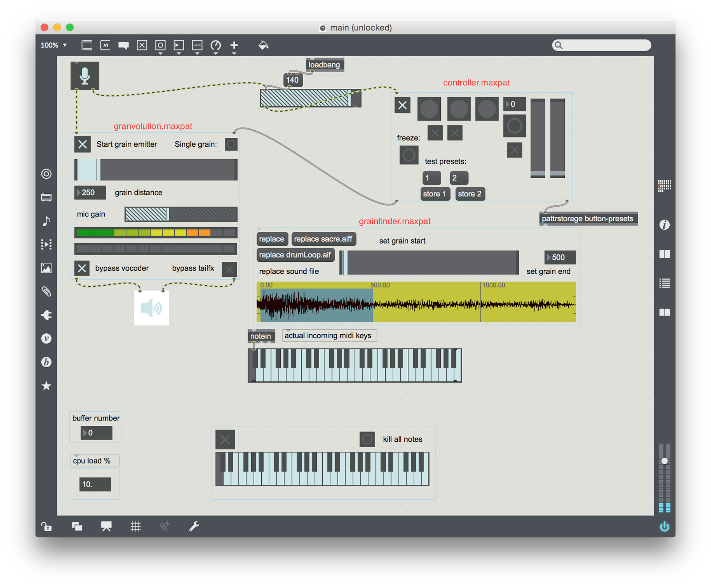Open the paint bucket format palette
The height and width of the screenshot is (588, 711).
click(263, 45)
